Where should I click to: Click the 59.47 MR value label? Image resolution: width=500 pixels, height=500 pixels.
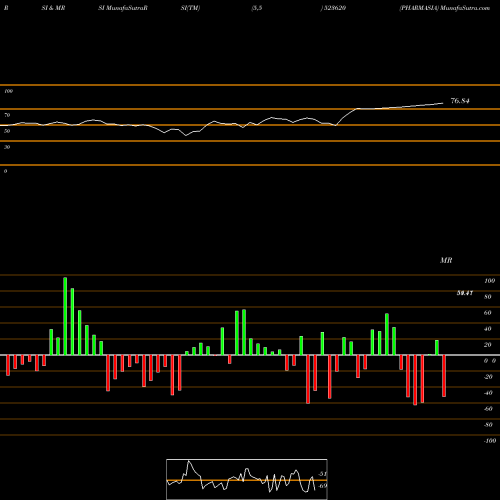465,293
